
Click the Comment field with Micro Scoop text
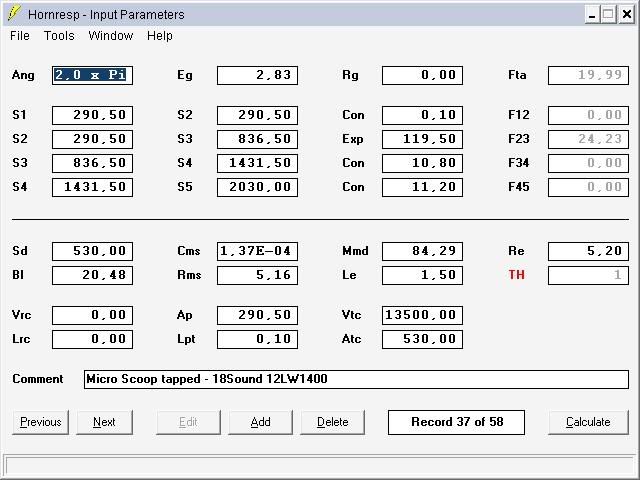pos(356,379)
